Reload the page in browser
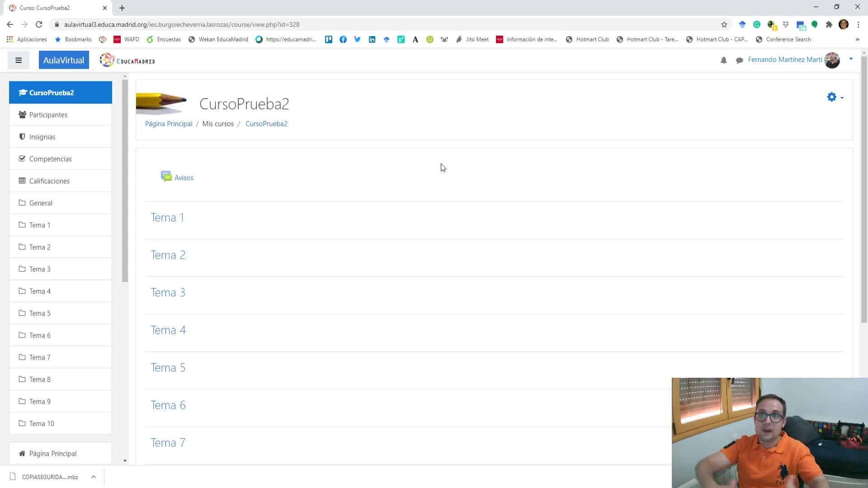This screenshot has width=868, height=488. tap(39, 24)
